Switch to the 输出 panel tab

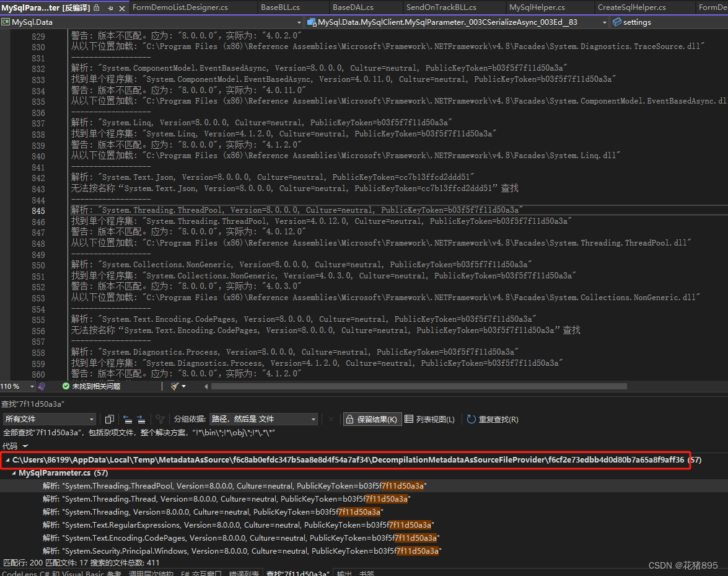[344, 574]
